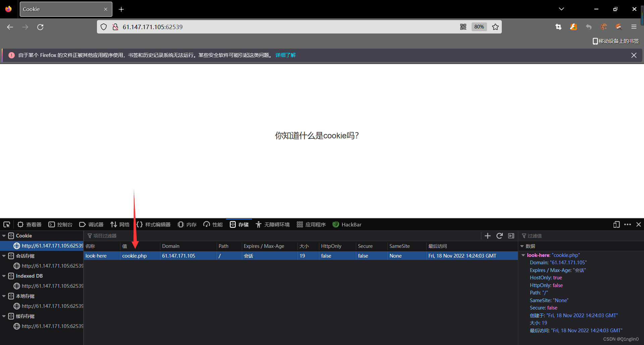Viewport: 644px width, 345px height.
Task: Select host under Indexed DB section
Action: point(42,286)
